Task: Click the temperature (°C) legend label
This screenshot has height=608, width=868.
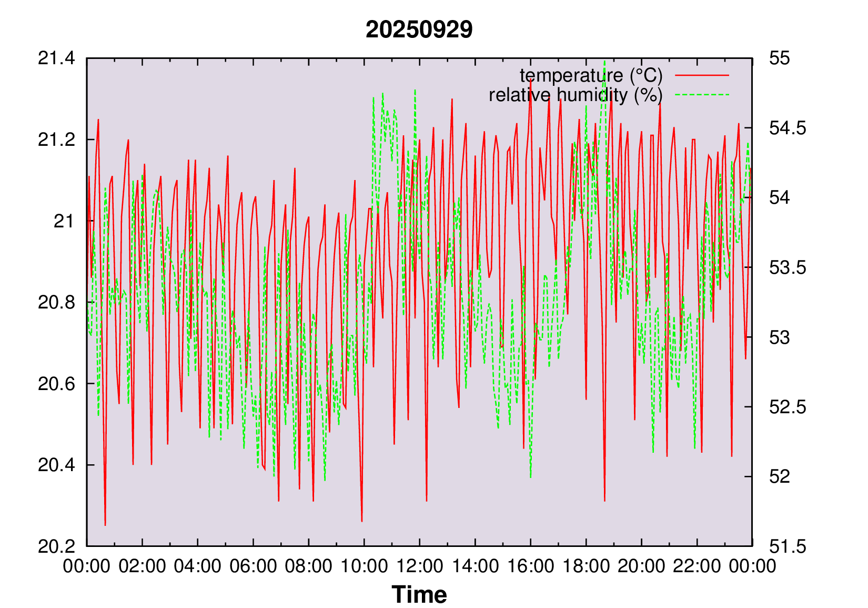Action: [x=591, y=76]
